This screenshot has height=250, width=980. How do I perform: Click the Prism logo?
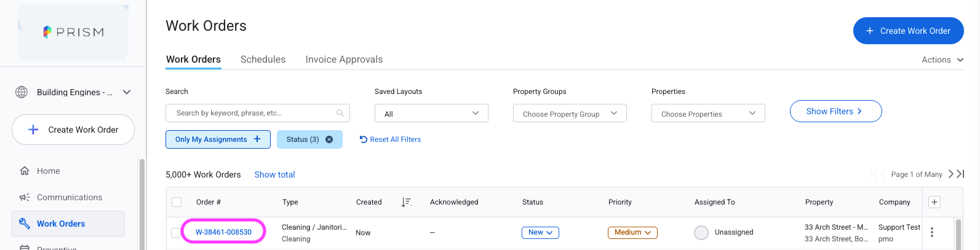(x=73, y=32)
